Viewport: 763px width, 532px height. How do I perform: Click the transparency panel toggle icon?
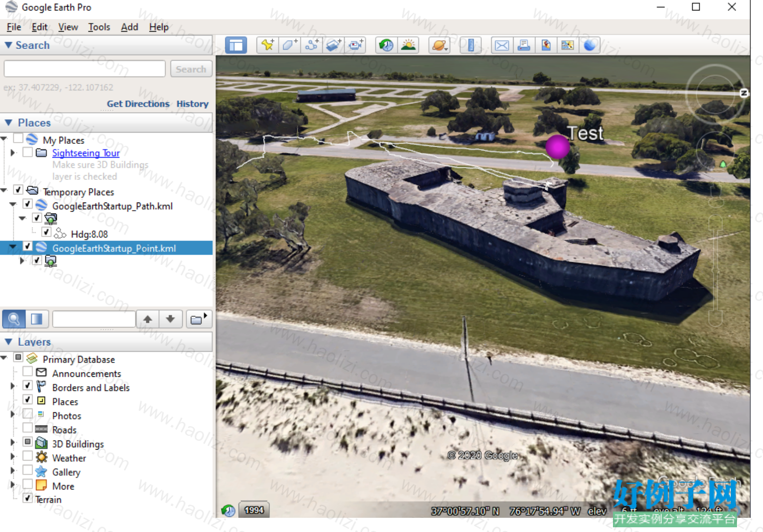click(37, 319)
